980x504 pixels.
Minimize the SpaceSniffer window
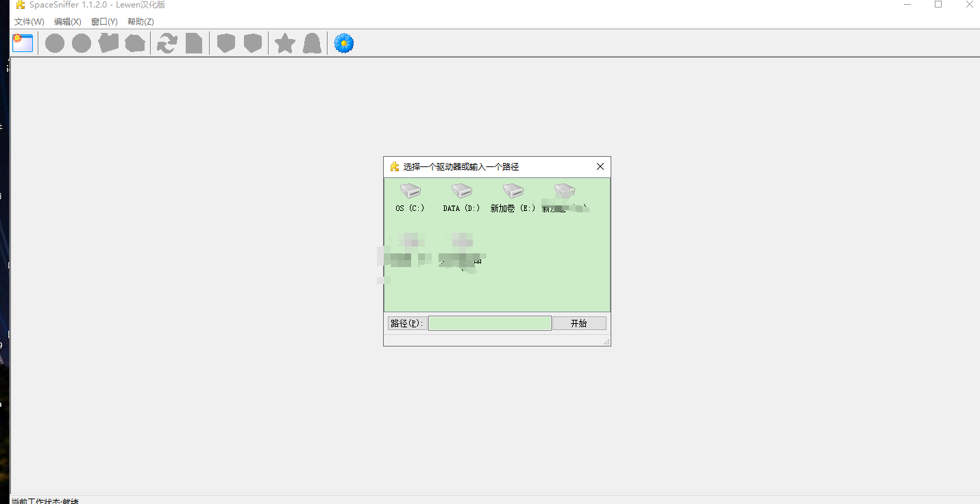point(907,5)
